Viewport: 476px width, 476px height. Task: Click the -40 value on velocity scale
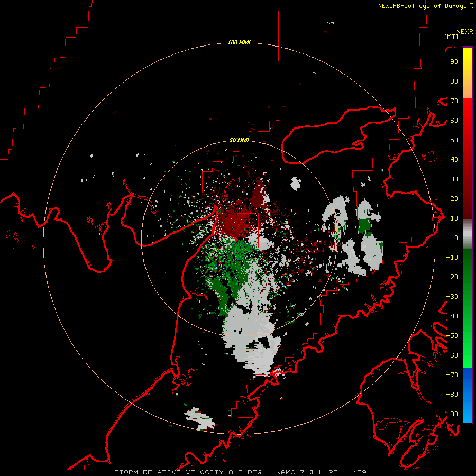[x=452, y=316]
